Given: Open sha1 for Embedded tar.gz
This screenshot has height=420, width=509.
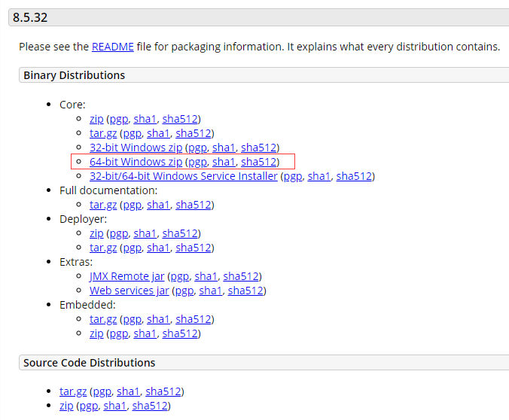Looking at the screenshot, I should tap(158, 319).
